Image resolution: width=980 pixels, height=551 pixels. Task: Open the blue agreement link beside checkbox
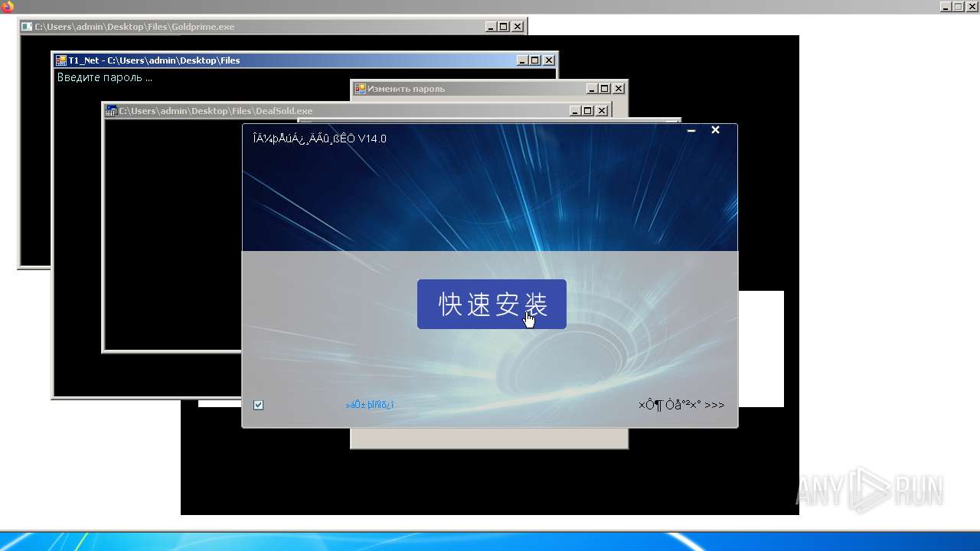click(370, 405)
